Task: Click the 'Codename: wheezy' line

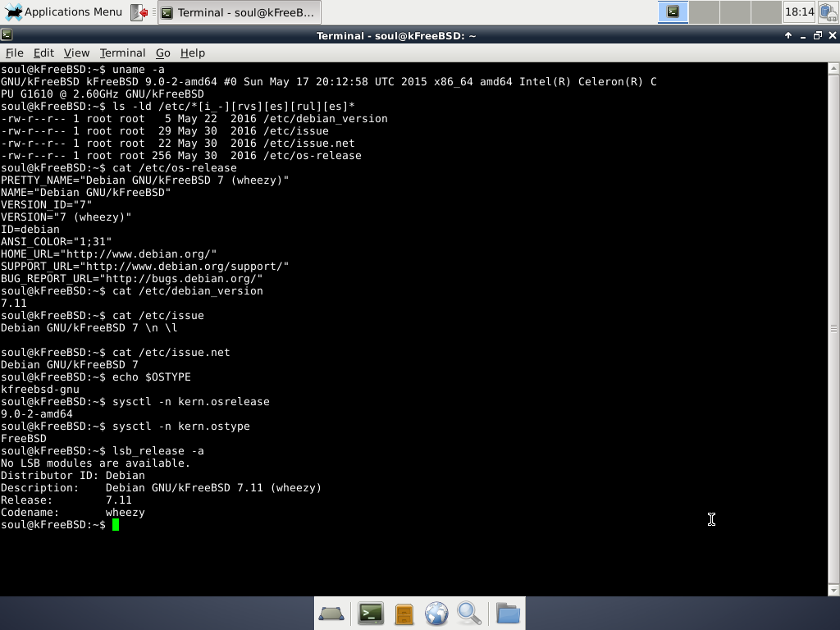Action: tap(73, 514)
